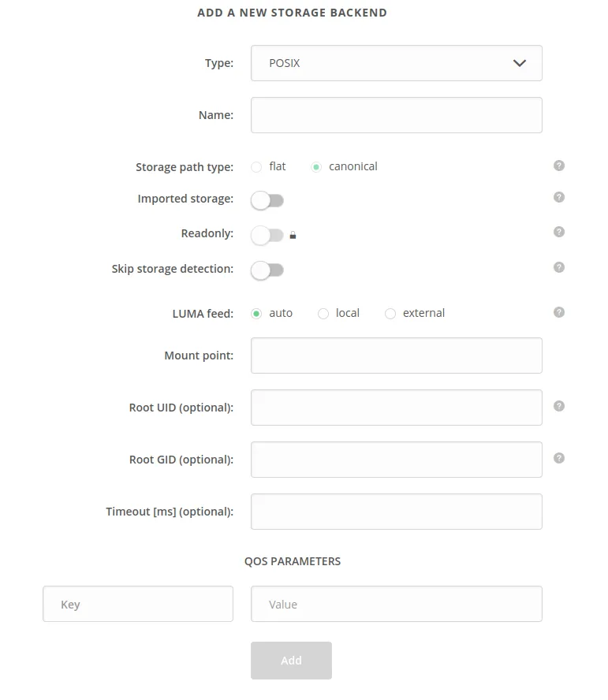The height and width of the screenshot is (700, 608).
Task: Click inside the Name input field
Action: pyautogui.click(x=396, y=115)
